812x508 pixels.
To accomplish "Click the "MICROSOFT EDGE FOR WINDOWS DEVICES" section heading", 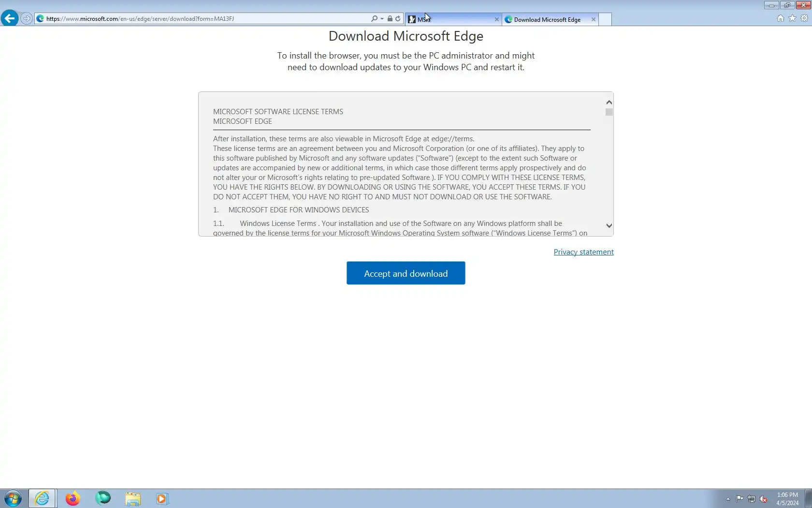I will pos(299,210).
